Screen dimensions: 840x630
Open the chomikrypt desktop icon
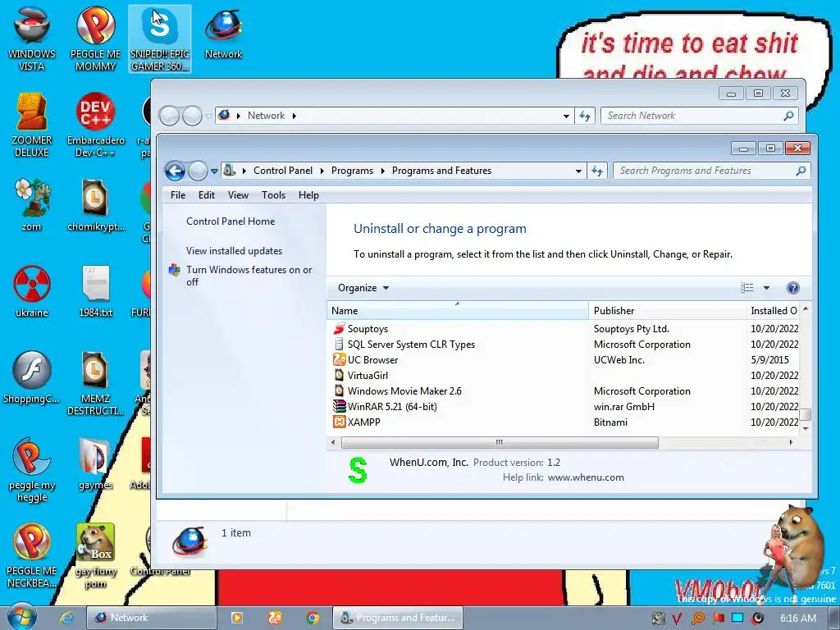coord(95,205)
